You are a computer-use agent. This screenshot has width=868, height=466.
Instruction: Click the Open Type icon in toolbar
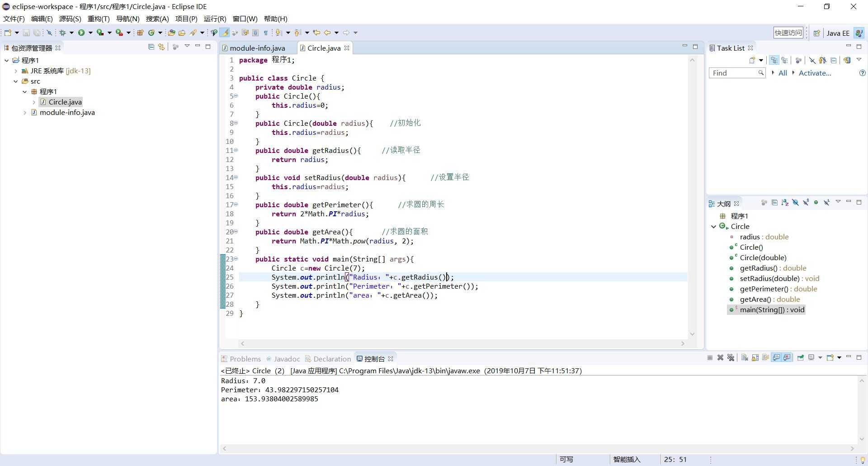(171, 33)
